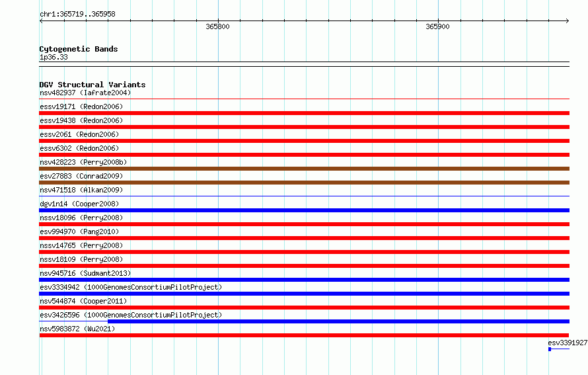This screenshot has width=588, height=375.
Task: Open essv2061 (Redon2006) details
Action: pos(79,134)
